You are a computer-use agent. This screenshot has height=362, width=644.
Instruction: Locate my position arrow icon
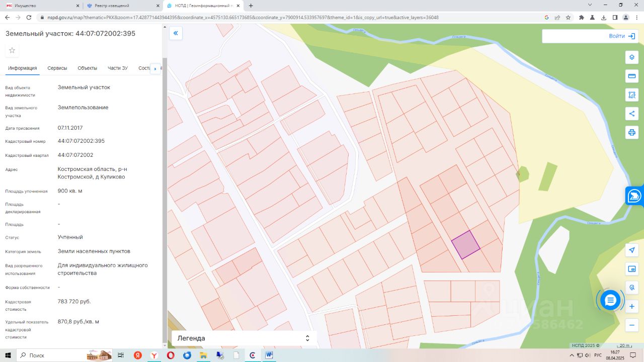click(x=632, y=250)
